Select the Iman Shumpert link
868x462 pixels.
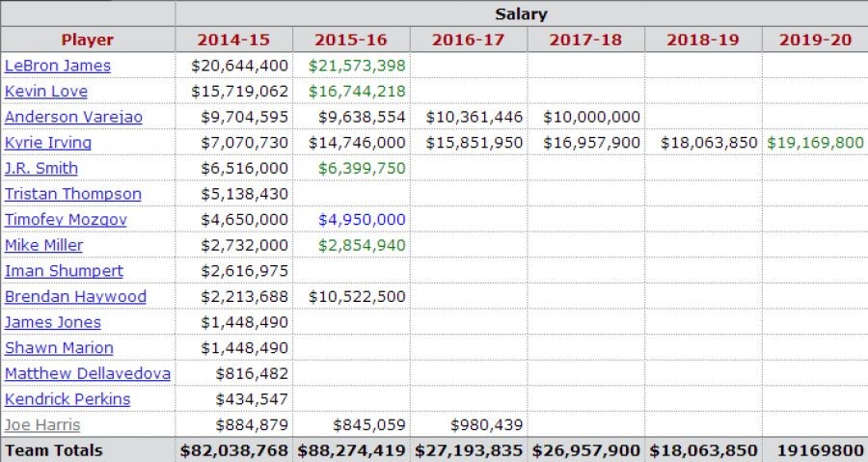pyautogui.click(x=64, y=271)
